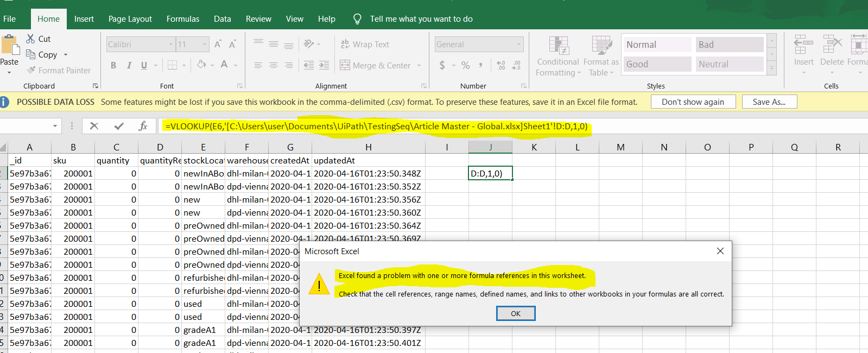Select the Neutral cell style

pos(730,64)
